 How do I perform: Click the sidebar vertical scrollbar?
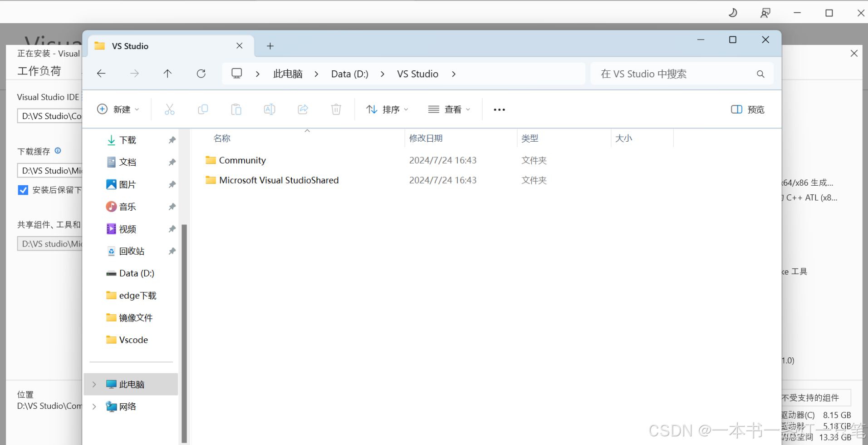(x=184, y=334)
